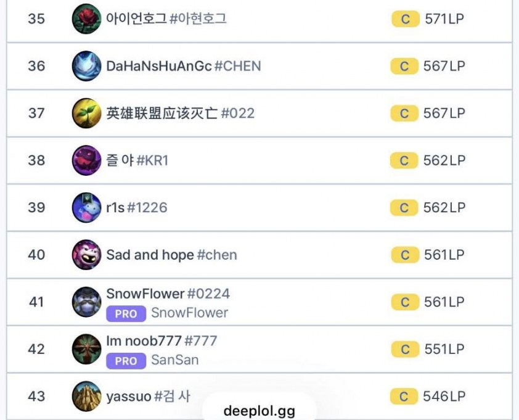This screenshot has height=420, width=519.
Task: Click the sprout avatar at rank 37
Action: tap(86, 113)
